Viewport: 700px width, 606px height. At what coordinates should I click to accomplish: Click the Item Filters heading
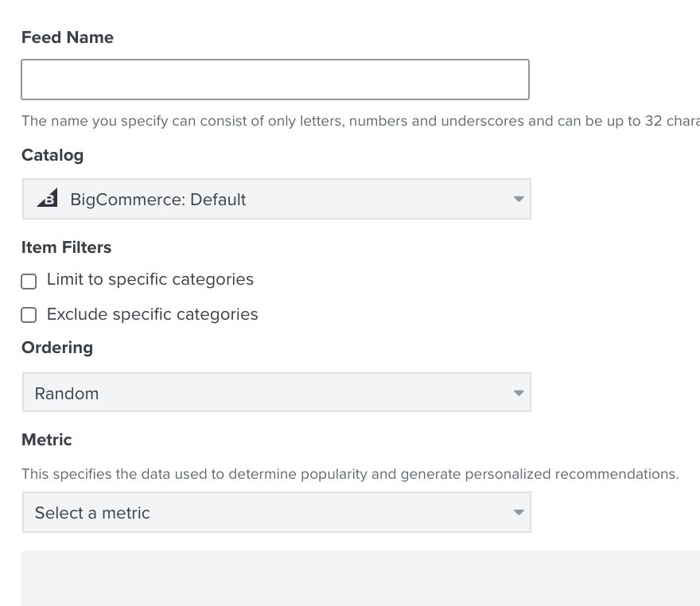(x=66, y=247)
